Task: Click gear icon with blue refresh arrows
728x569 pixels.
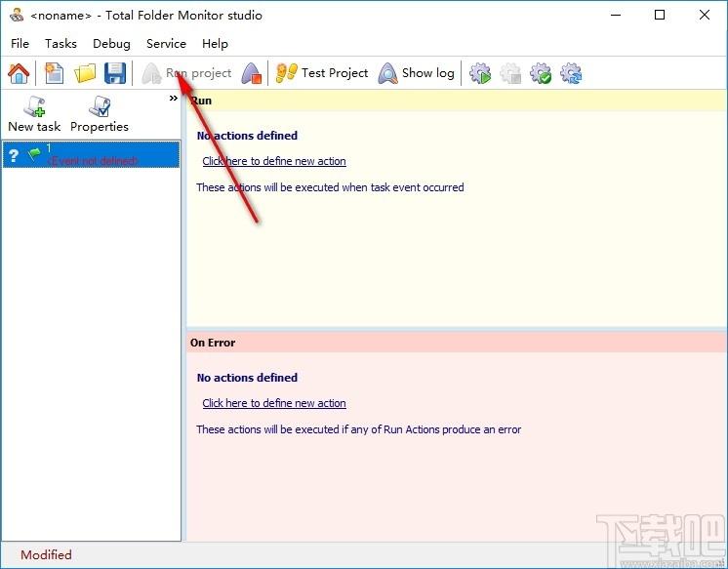Action: click(x=571, y=73)
